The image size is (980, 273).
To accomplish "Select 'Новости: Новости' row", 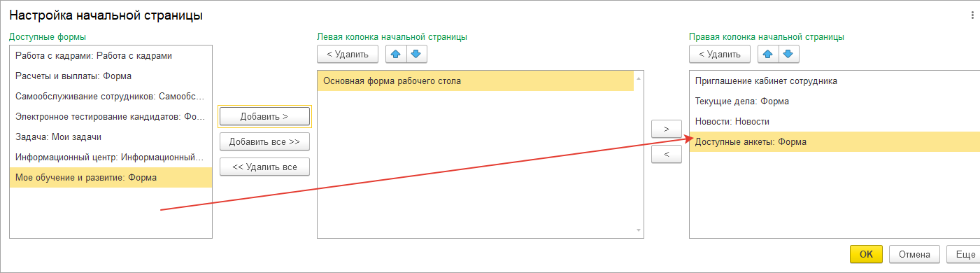I will 835,121.
